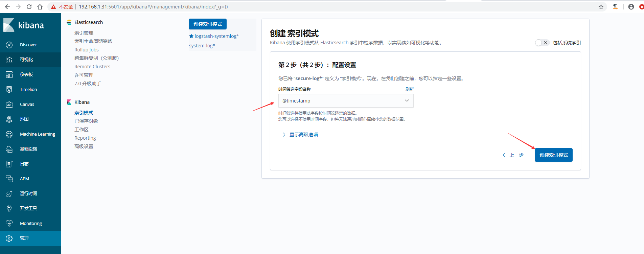This screenshot has width=644, height=254.
Task: Click the refresh link (刷新)
Action: (410, 89)
